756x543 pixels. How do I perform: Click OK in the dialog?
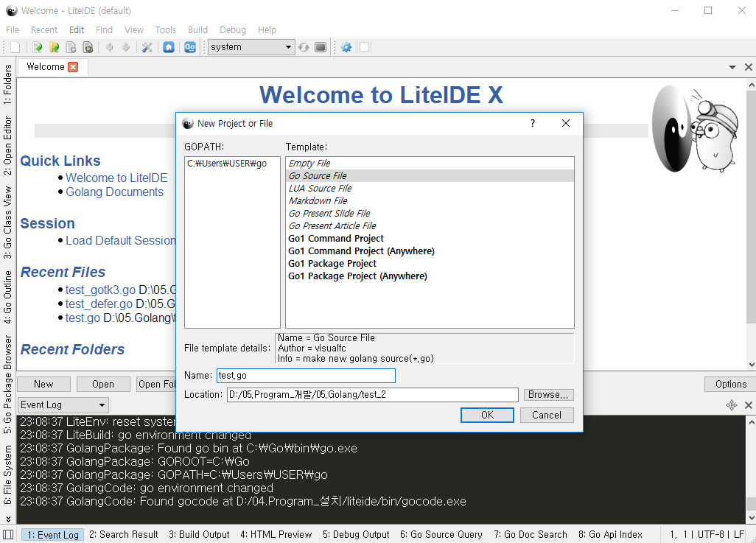(487, 415)
